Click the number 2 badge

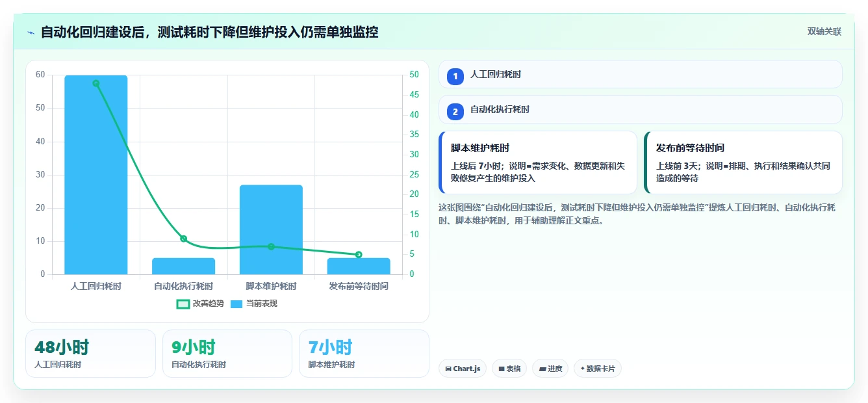point(455,111)
